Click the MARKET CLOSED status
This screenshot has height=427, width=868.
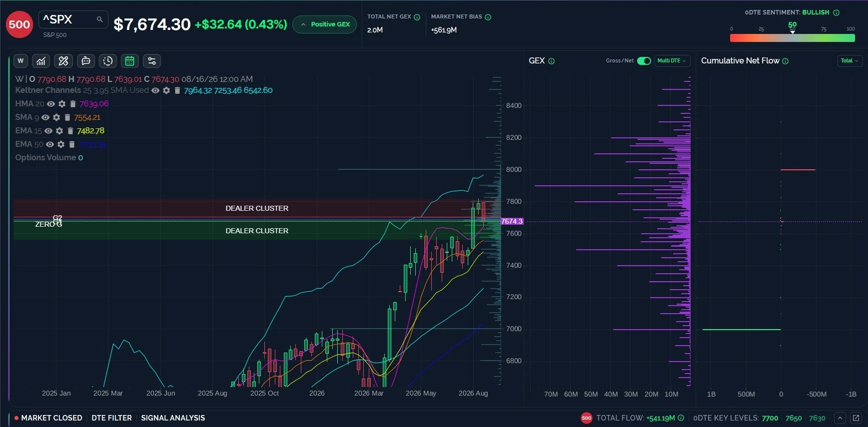(x=48, y=418)
